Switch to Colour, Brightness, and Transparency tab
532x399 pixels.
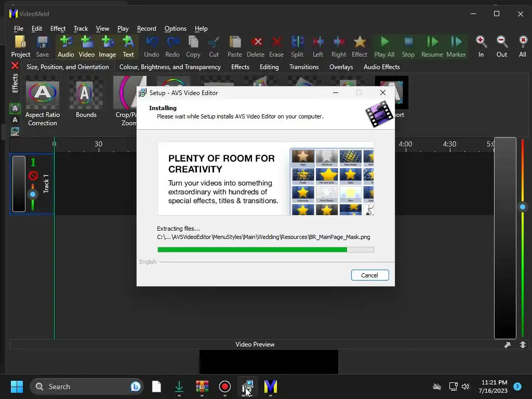tap(170, 67)
